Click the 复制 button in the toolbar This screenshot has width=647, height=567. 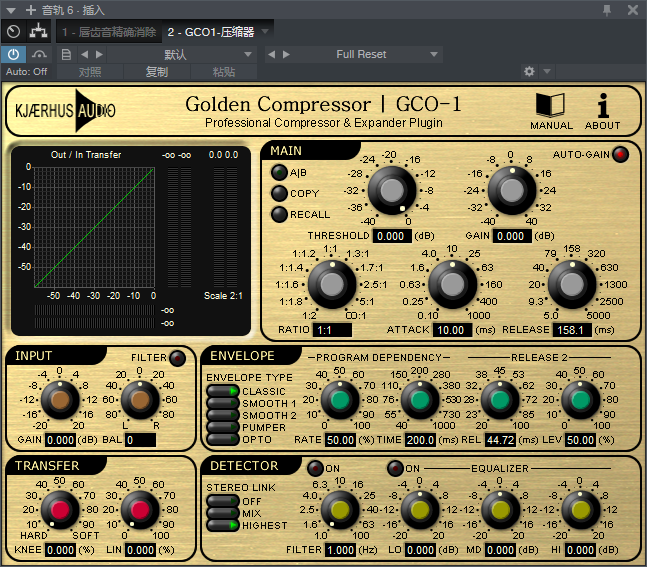(157, 72)
